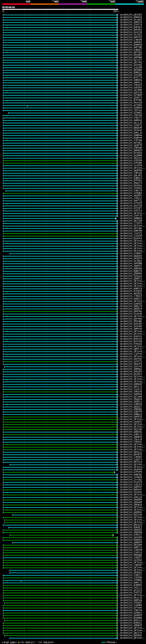Viewport: 146px width, 644px height.
Task: Open hit UniRef100_B9HAX4
Action: (131, 17)
